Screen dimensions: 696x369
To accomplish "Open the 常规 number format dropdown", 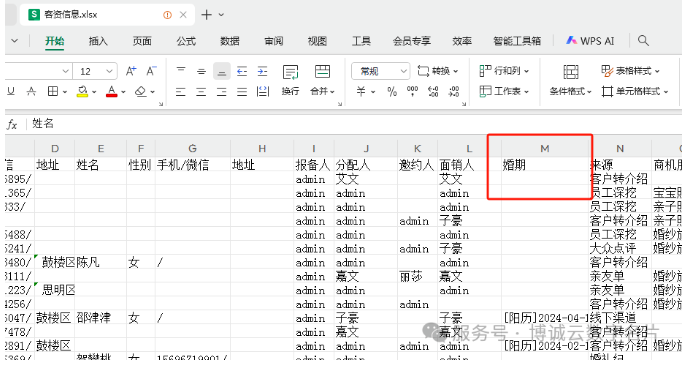I will pos(403,71).
